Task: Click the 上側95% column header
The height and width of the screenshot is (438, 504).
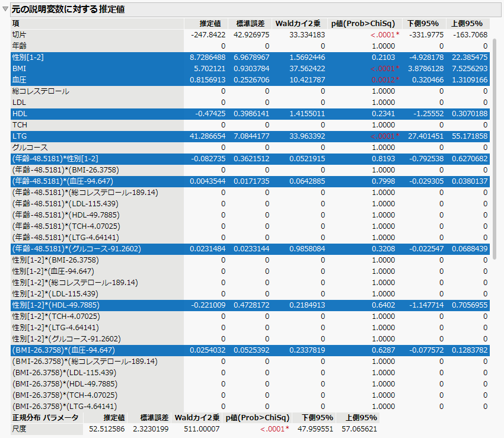Action: coord(467,24)
